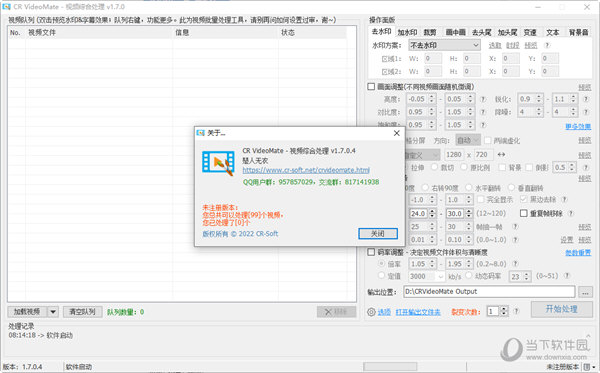Tick the 重复帧移除 checkbox
This screenshot has height=373, width=600.
click(x=524, y=213)
